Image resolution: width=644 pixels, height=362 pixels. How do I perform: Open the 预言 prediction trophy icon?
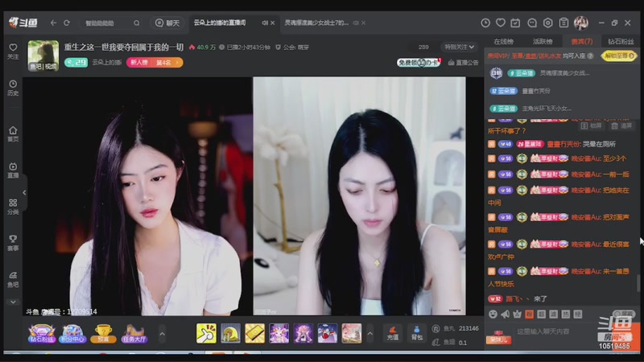(103, 333)
